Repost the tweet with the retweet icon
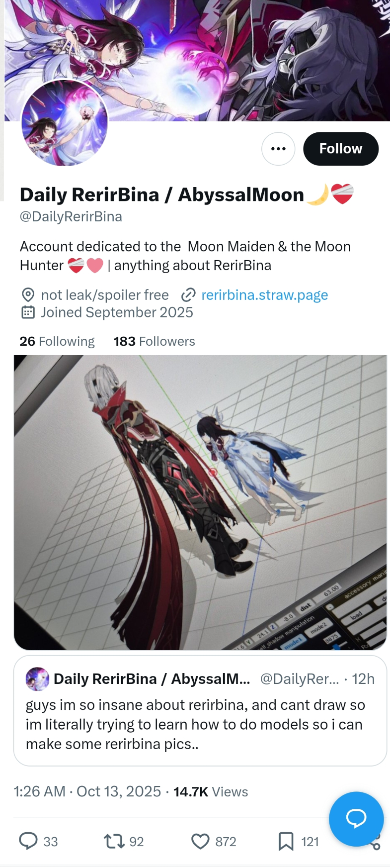Image resolution: width=390 pixels, height=868 pixels. [114, 841]
